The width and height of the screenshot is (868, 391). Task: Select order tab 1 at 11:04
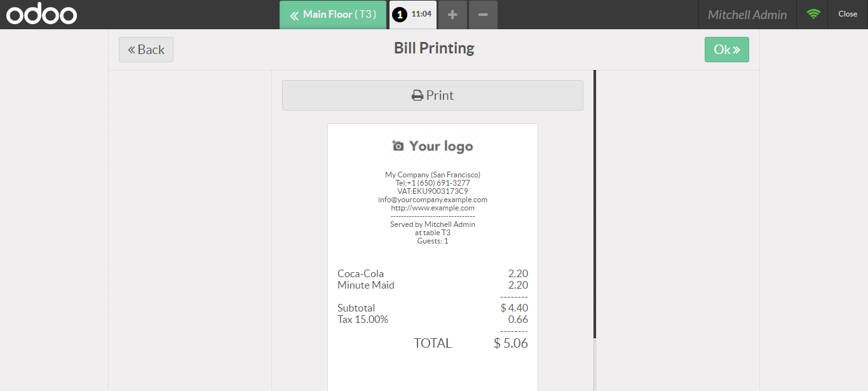pyautogui.click(x=413, y=15)
